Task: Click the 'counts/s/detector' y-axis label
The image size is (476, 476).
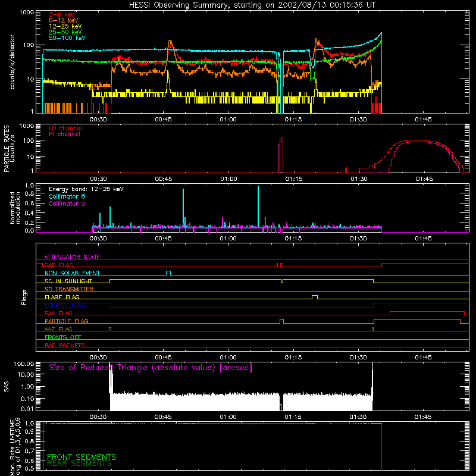Action: click(x=12, y=62)
